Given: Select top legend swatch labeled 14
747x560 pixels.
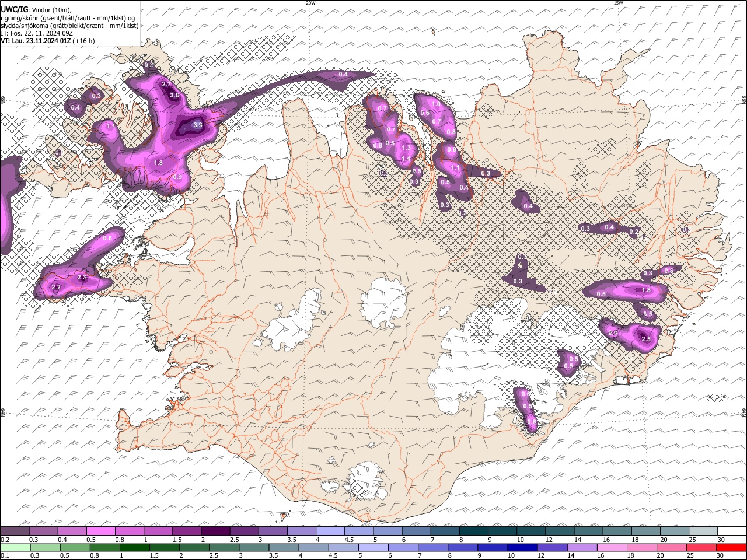Looking at the screenshot, I should [x=589, y=531].
